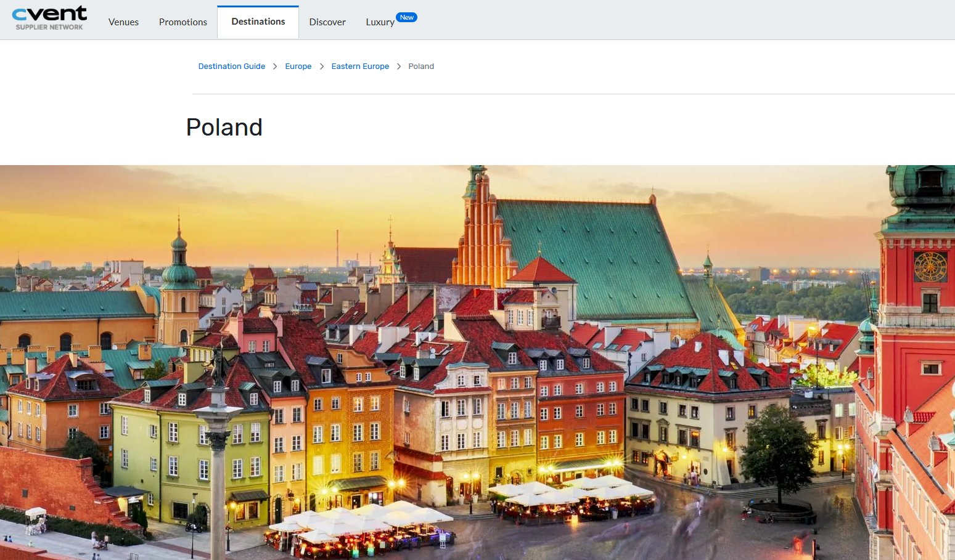The width and height of the screenshot is (955, 560).
Task: Click chevron arrow after Europe breadcrumb
Action: [322, 67]
